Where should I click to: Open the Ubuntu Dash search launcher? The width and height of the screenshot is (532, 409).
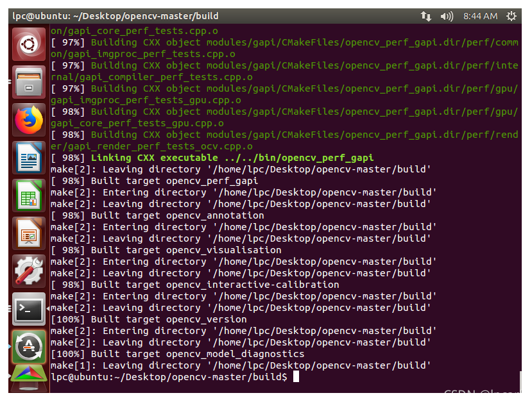pyautogui.click(x=29, y=44)
